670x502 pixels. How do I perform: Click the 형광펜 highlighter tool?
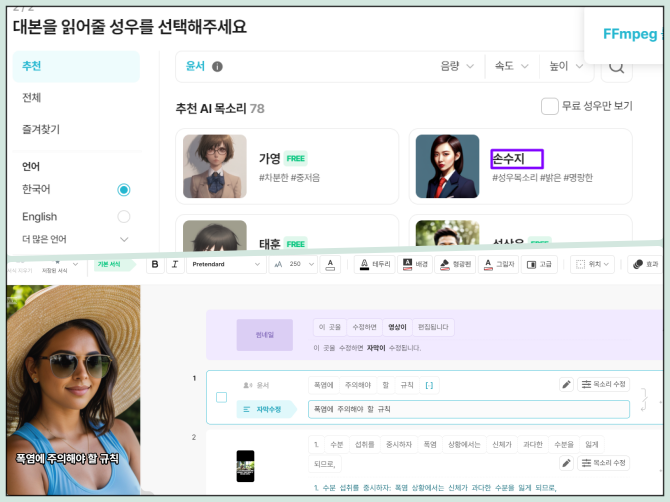pos(455,264)
